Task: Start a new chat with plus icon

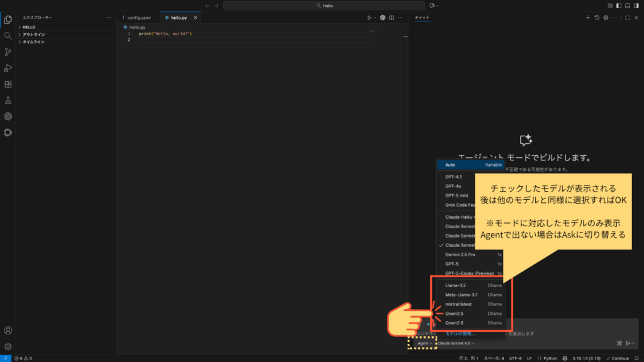Action: click(x=588, y=18)
